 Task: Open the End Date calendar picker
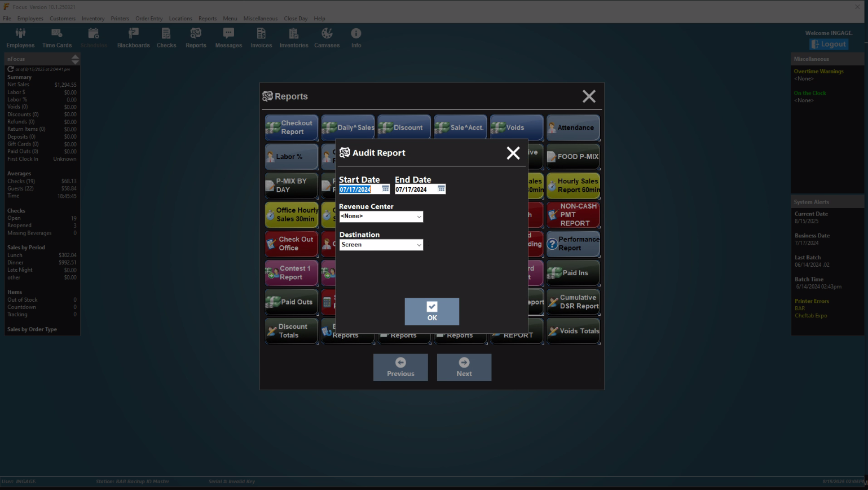pyautogui.click(x=441, y=189)
